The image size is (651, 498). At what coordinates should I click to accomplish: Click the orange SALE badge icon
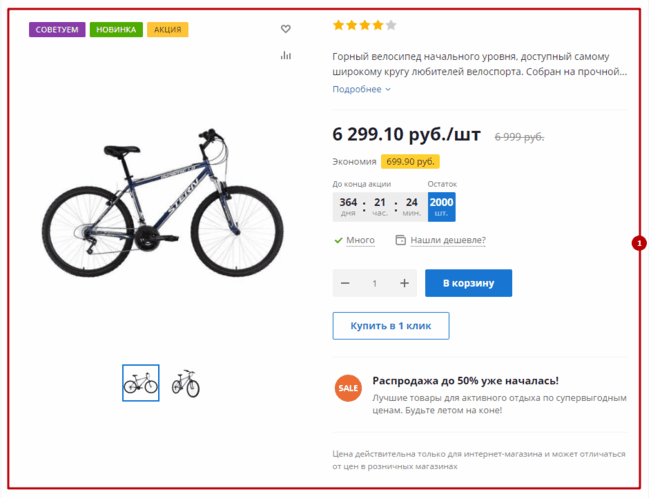pos(348,388)
